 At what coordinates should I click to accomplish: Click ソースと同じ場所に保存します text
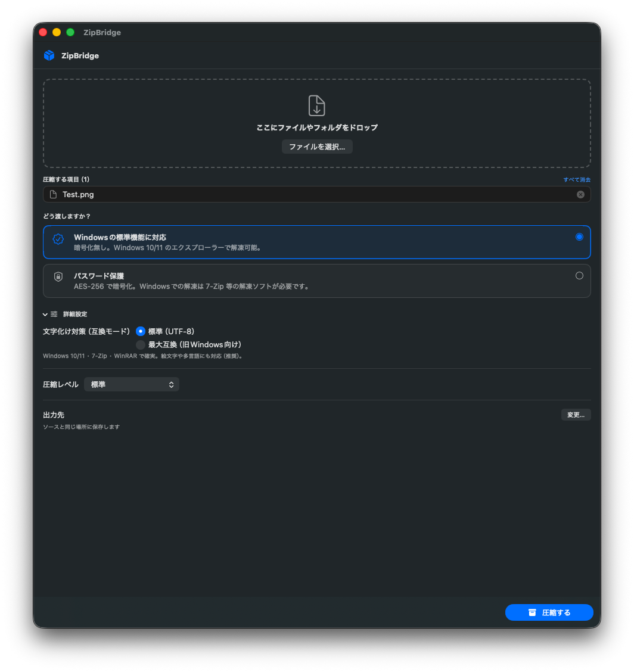click(82, 427)
